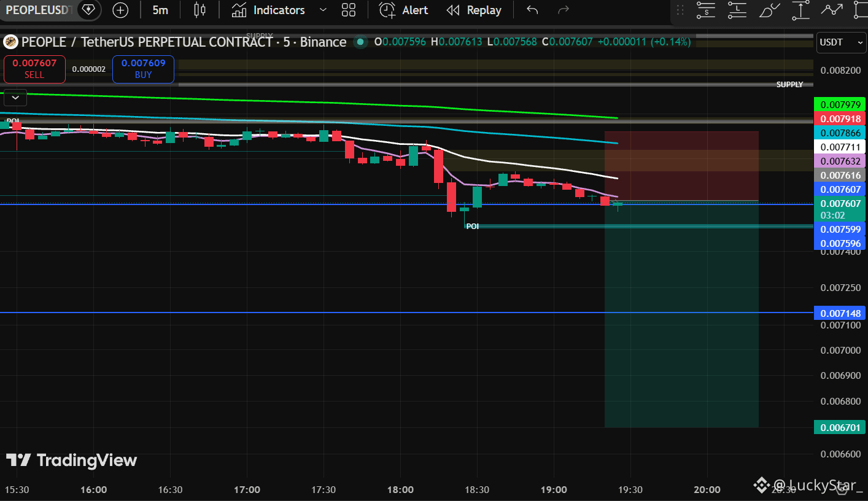
Task: Expand the chevron next to Indicators
Action: coord(324,10)
